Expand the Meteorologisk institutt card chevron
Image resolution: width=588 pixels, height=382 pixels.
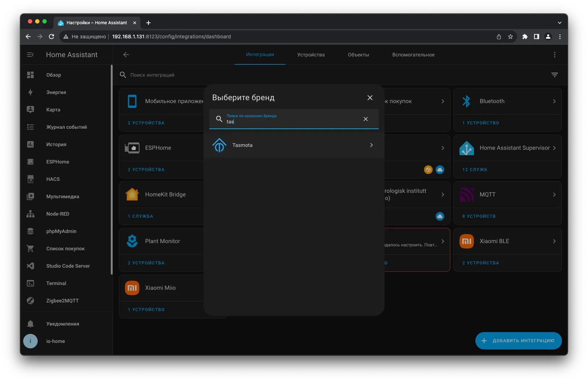[443, 195]
